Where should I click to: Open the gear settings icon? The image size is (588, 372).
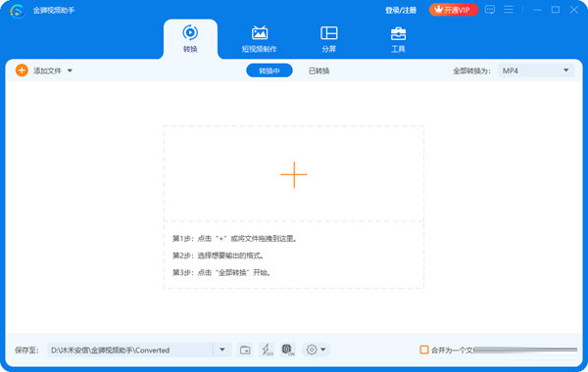(312, 349)
